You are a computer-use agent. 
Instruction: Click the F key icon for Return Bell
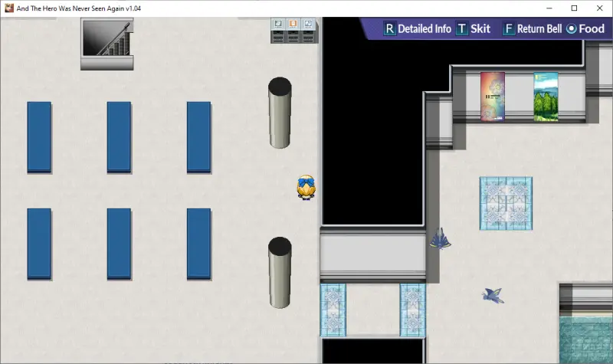510,29
